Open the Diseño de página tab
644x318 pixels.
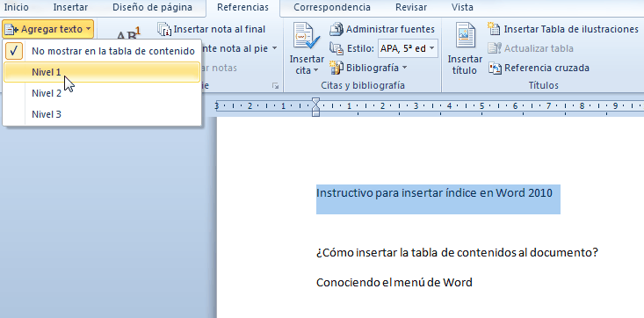(x=152, y=7)
